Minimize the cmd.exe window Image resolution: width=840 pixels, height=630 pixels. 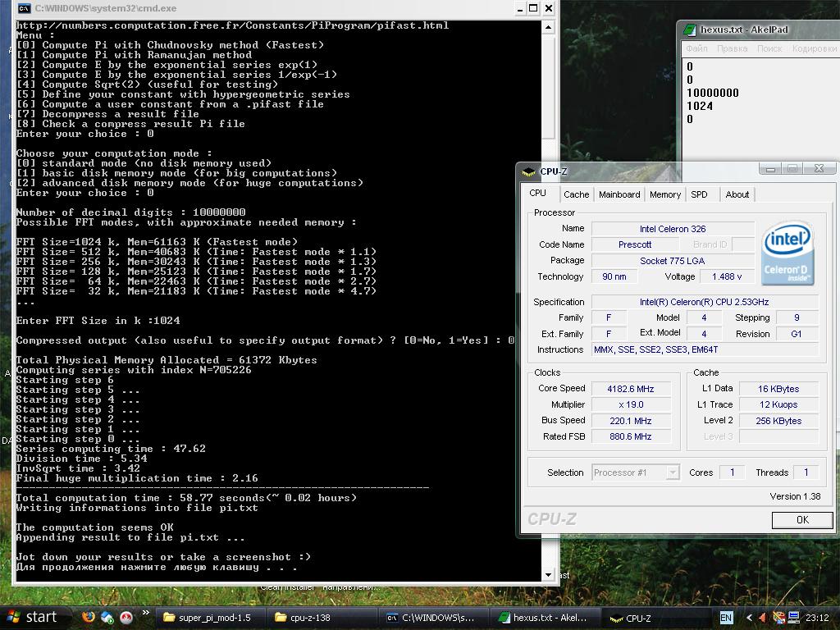point(520,8)
